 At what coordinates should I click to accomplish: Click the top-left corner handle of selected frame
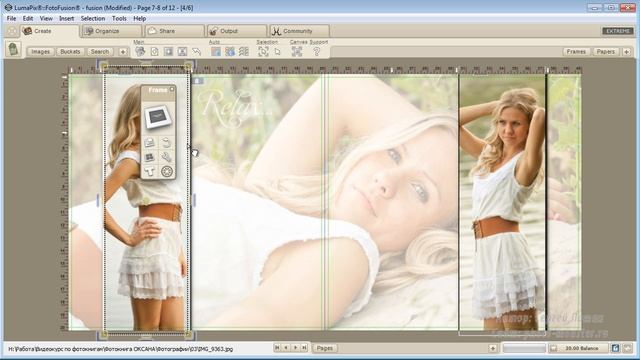[x=104, y=66]
